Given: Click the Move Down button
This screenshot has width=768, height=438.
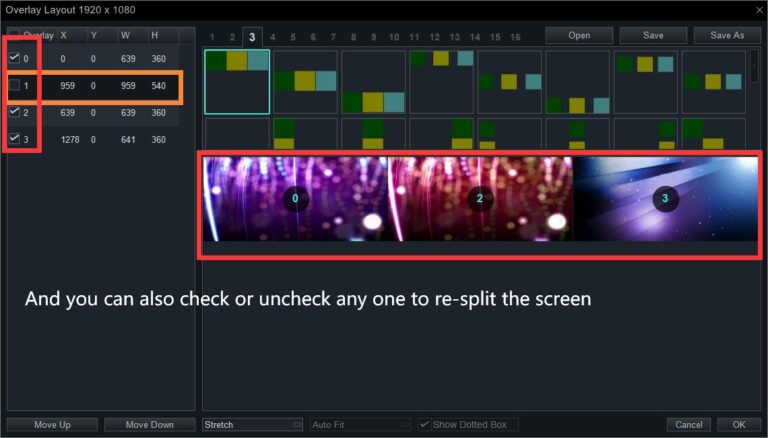Looking at the screenshot, I should [150, 425].
